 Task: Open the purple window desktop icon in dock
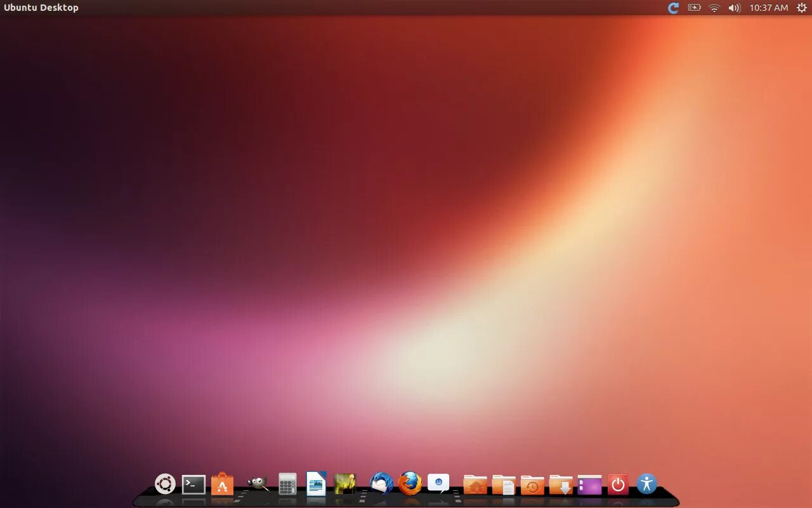(589, 485)
